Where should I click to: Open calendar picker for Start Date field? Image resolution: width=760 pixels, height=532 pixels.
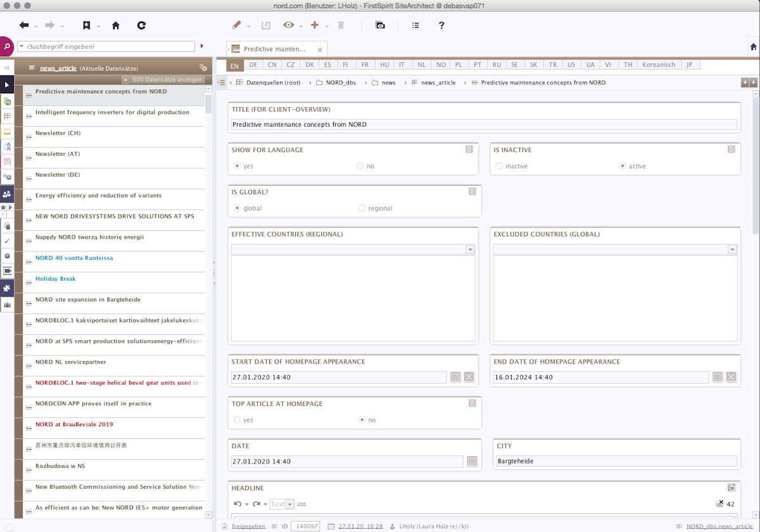tap(455, 377)
